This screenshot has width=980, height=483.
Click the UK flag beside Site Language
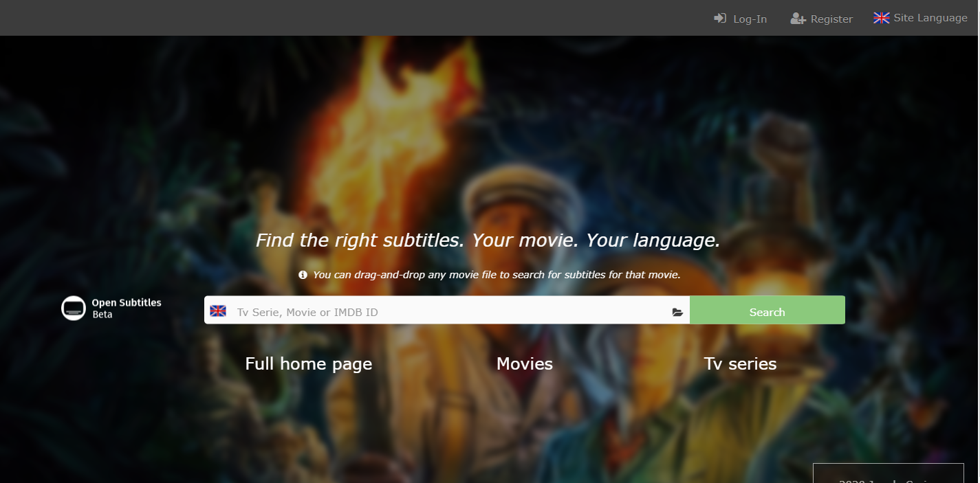pyautogui.click(x=881, y=18)
